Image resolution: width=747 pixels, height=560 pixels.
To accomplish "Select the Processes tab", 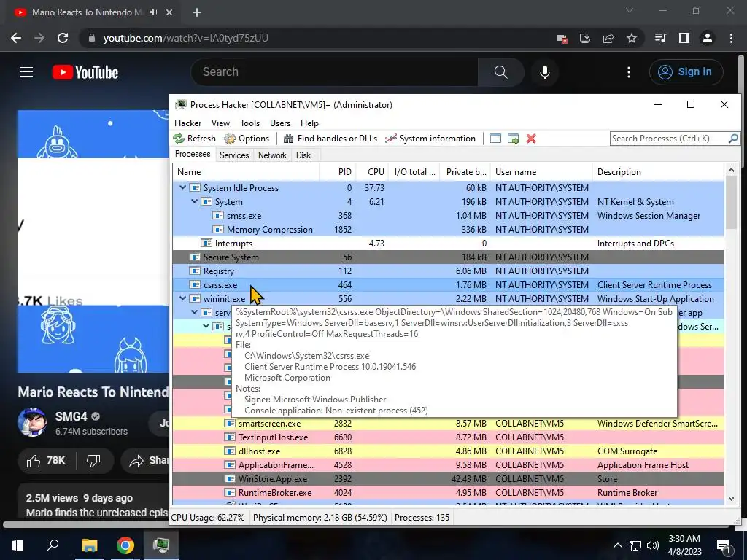I will click(x=193, y=154).
